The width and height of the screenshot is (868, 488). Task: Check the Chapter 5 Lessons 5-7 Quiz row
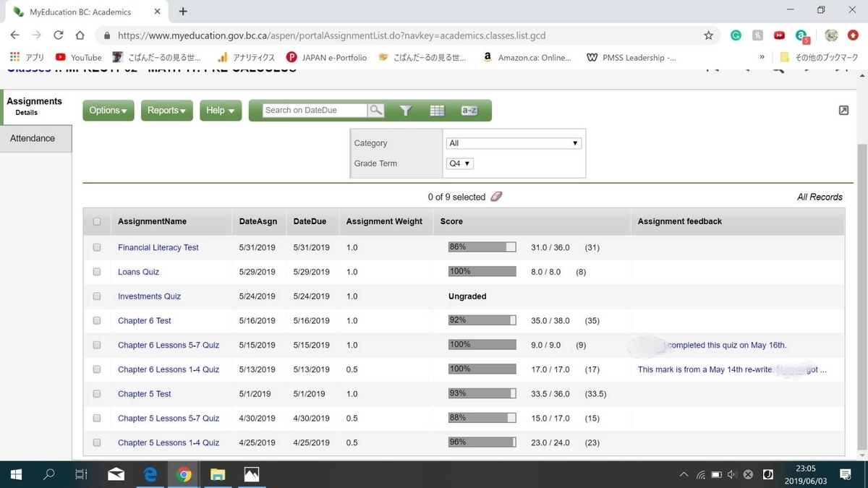point(97,418)
